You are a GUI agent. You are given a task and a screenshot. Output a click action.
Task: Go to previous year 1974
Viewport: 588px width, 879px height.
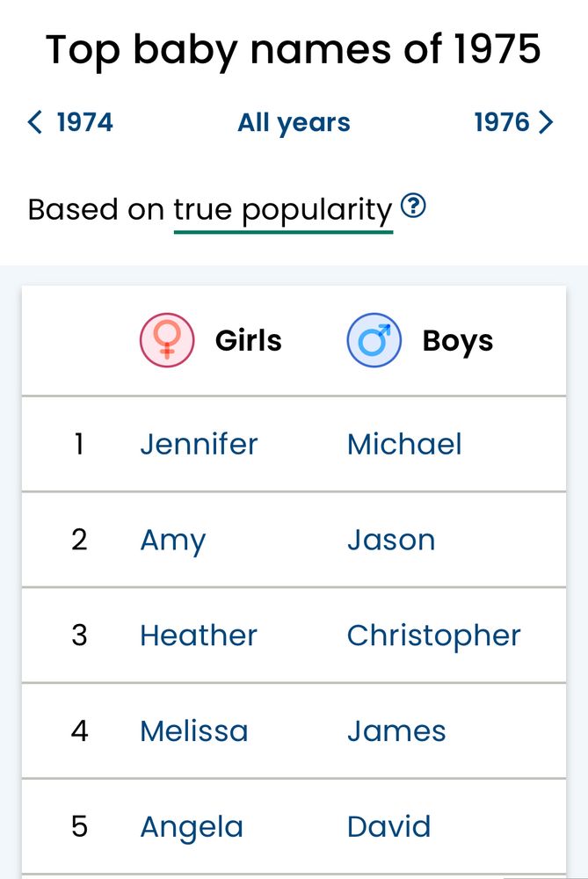click(x=70, y=122)
